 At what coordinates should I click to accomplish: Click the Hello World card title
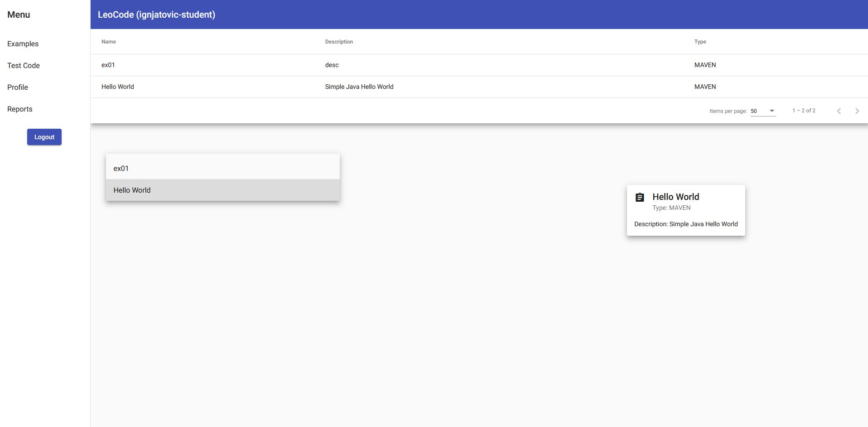pyautogui.click(x=676, y=197)
